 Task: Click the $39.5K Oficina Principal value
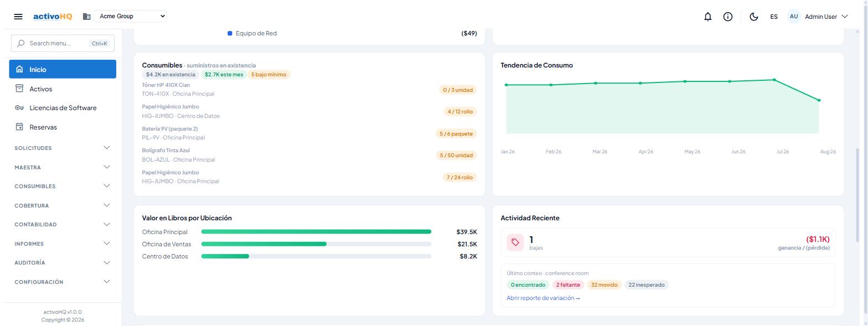pos(467,232)
